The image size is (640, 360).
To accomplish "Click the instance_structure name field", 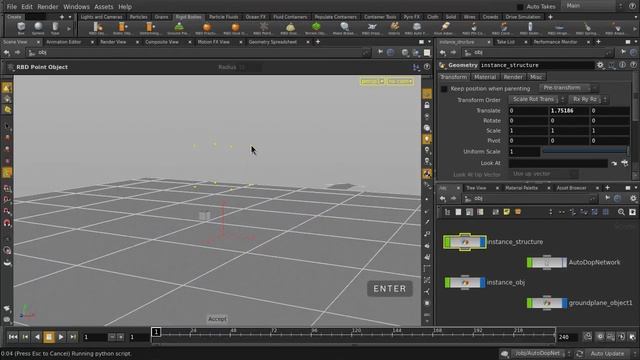I will [x=536, y=65].
